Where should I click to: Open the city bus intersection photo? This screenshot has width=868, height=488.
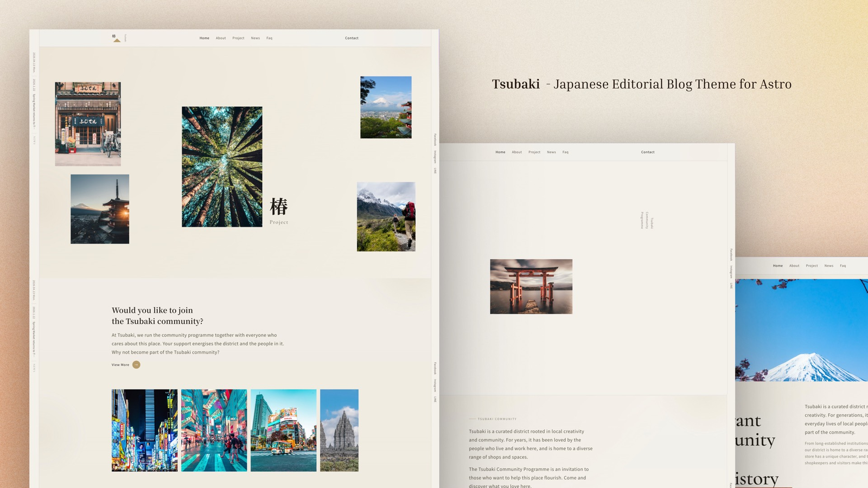[283, 431]
